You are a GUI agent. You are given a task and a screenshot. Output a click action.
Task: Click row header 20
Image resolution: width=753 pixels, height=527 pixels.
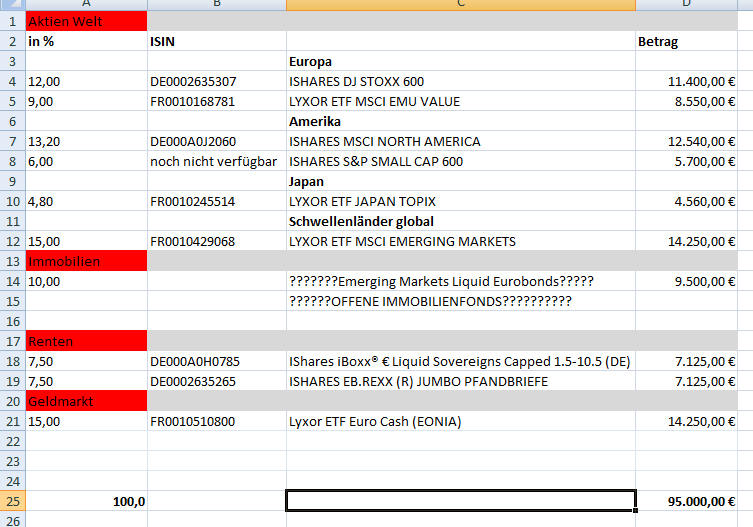point(12,402)
